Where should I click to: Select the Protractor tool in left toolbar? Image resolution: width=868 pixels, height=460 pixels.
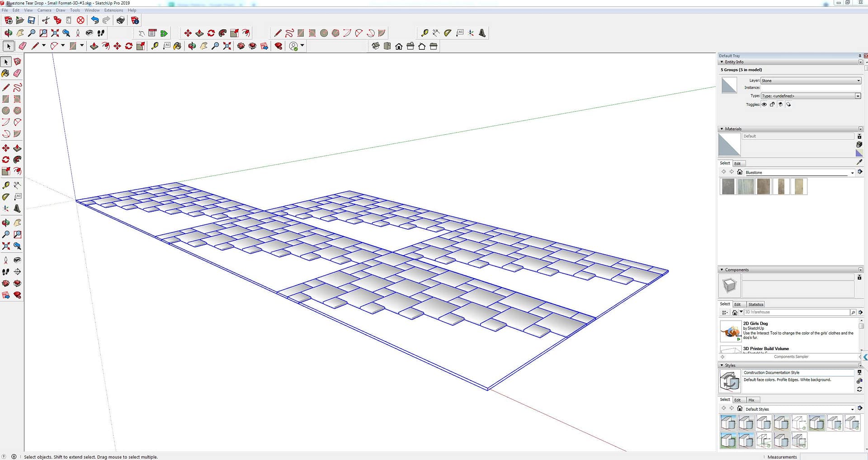(5, 197)
